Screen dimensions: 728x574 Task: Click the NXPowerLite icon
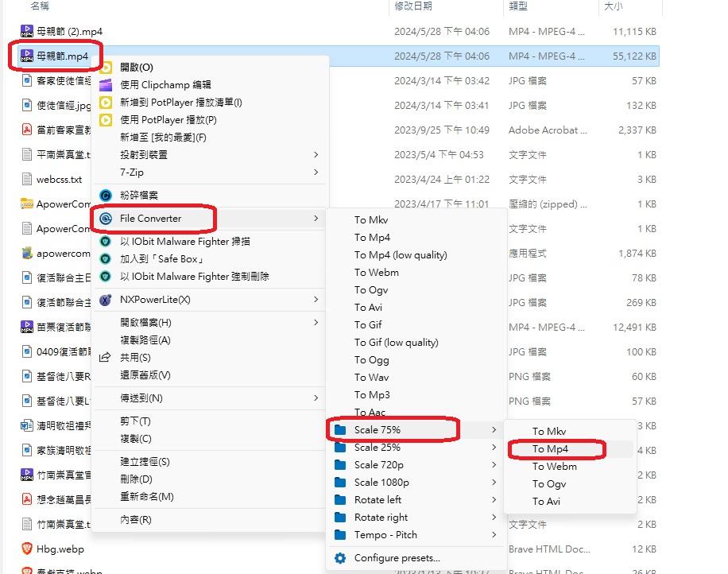pyautogui.click(x=106, y=300)
